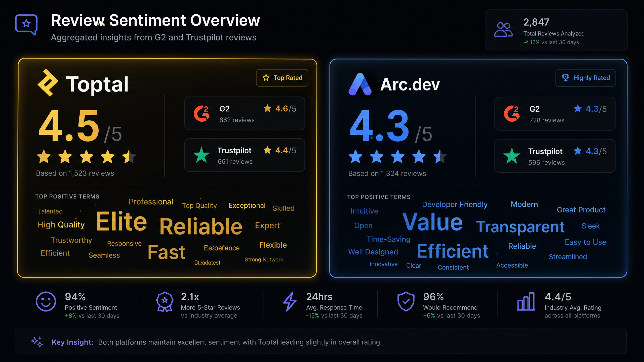Click "Based on 1,324 reviews" text
This screenshot has height=362, width=644.
[387, 173]
